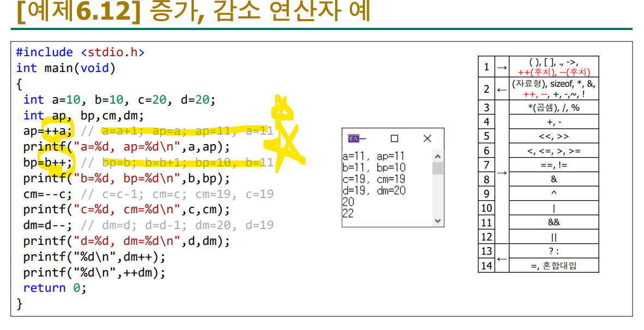Click the left arrow in precedence row 2
The image size is (644, 330).
click(502, 89)
